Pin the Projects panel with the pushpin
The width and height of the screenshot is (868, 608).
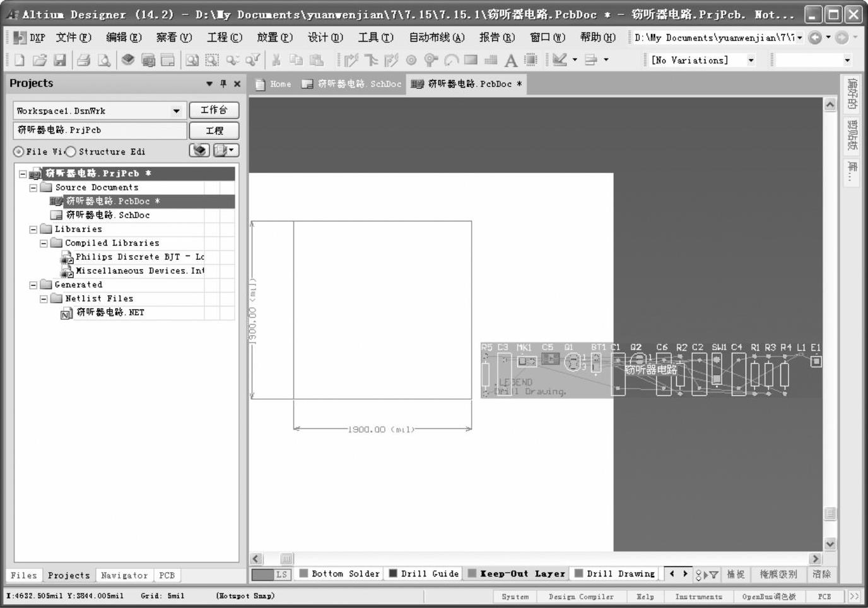pyautogui.click(x=223, y=83)
